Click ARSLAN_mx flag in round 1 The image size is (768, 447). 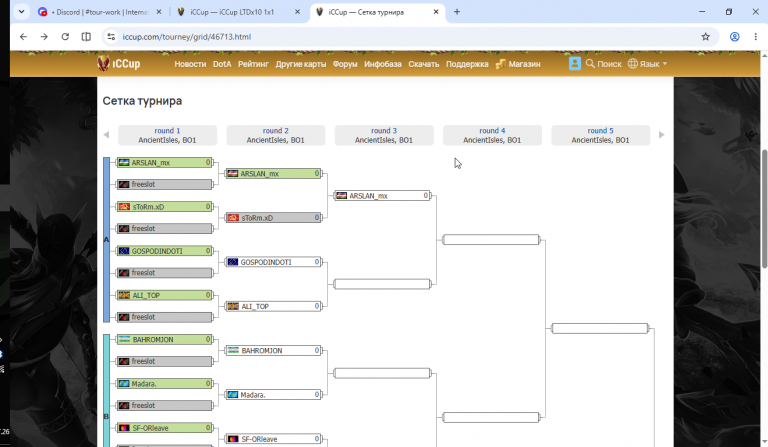pos(124,163)
